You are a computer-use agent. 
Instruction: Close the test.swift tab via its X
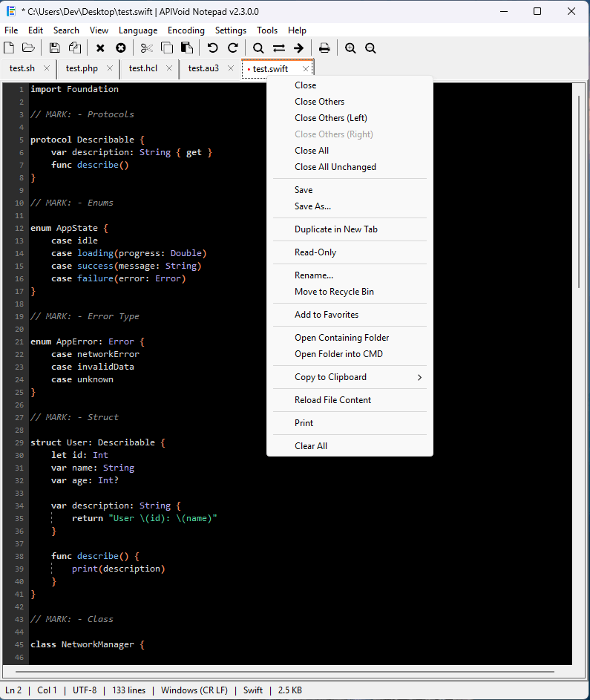click(306, 69)
